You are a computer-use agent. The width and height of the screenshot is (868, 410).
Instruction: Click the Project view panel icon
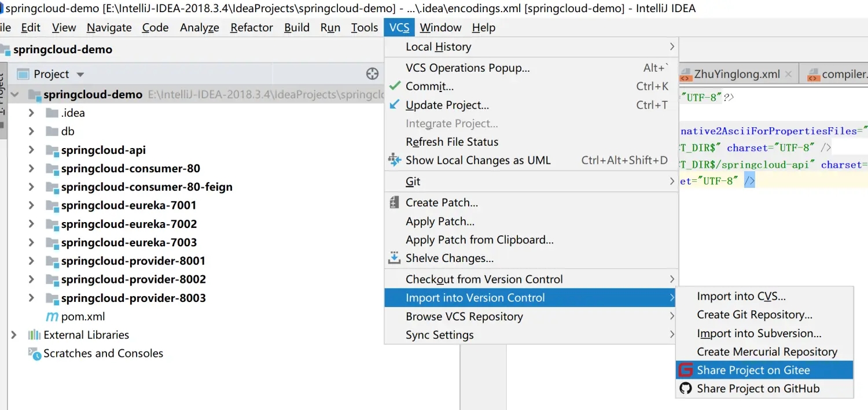coord(23,74)
